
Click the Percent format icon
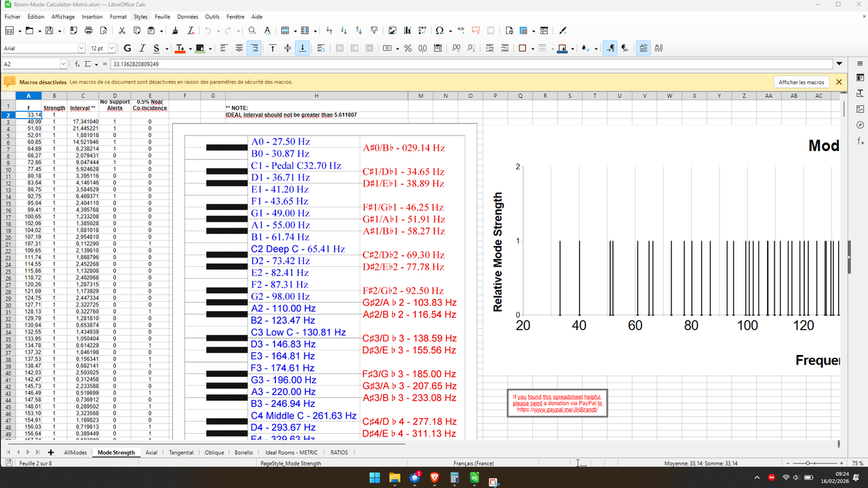click(408, 48)
